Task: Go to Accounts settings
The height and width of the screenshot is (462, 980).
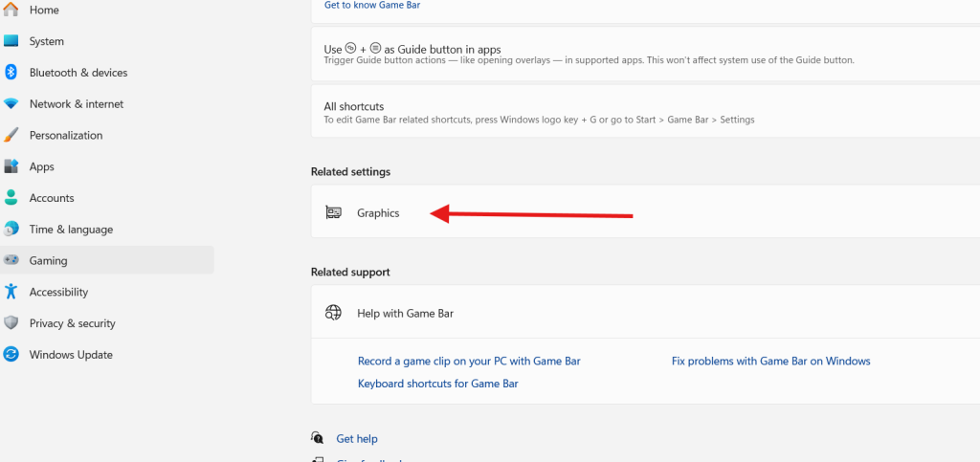Action: (x=52, y=198)
